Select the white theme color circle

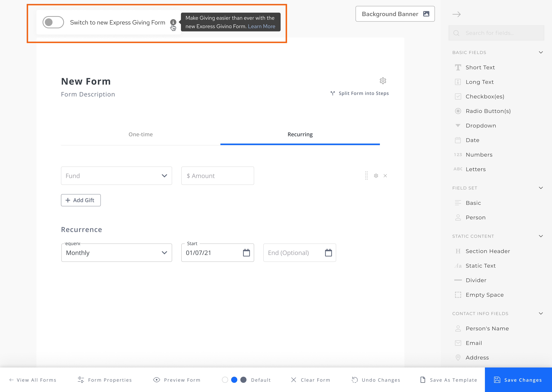click(225, 380)
